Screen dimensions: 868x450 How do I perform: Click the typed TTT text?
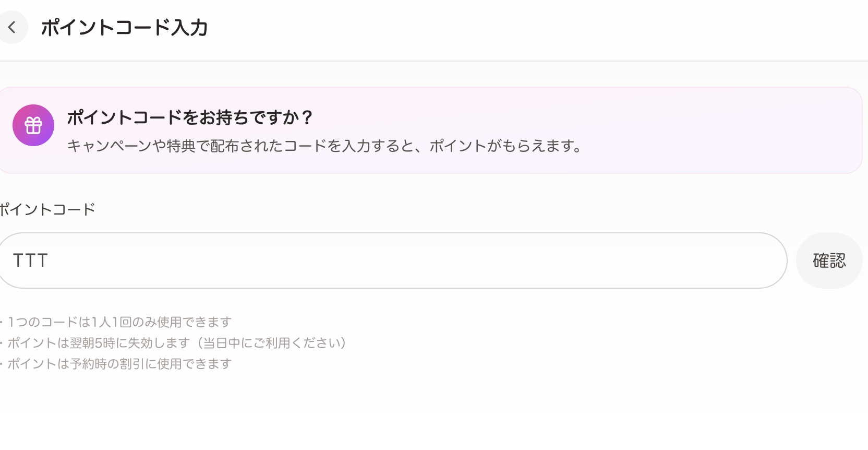30,260
